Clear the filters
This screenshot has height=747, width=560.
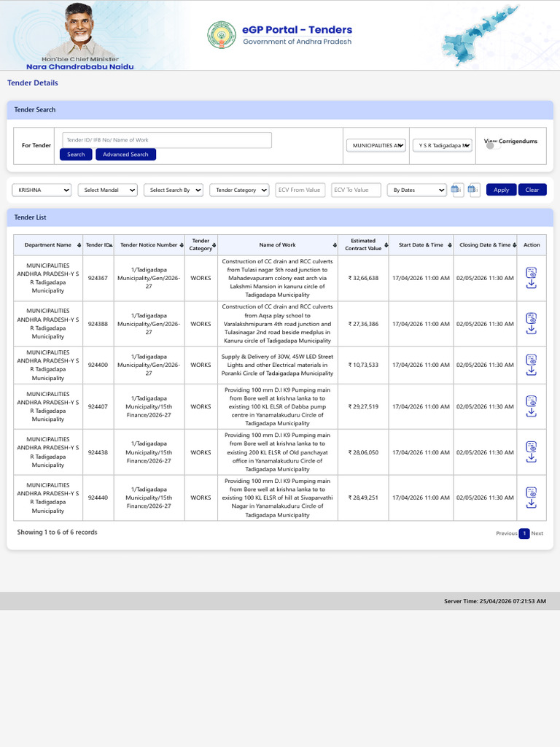tap(532, 190)
